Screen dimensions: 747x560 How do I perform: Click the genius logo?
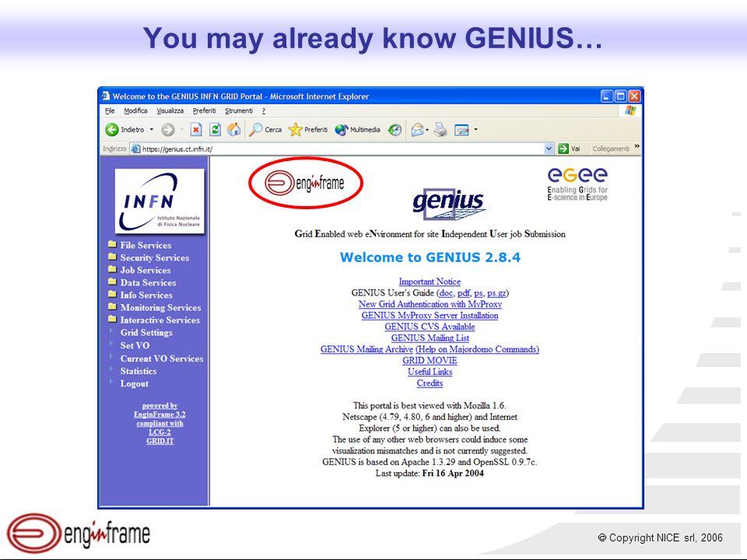click(448, 204)
